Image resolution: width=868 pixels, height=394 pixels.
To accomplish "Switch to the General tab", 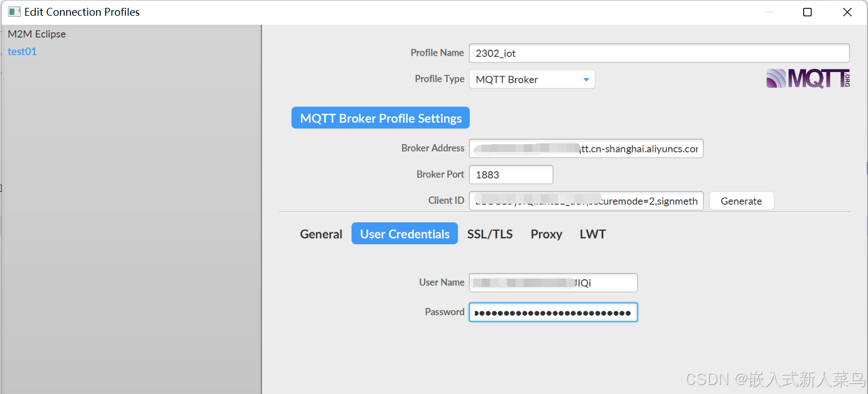I will click(x=321, y=234).
